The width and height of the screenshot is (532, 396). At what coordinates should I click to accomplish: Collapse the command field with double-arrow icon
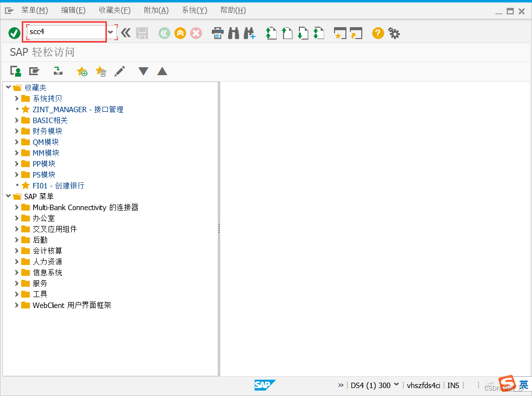pyautogui.click(x=126, y=33)
